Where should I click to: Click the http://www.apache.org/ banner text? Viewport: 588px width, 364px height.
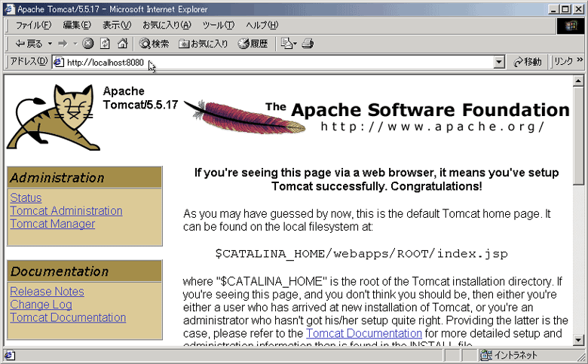click(x=433, y=127)
